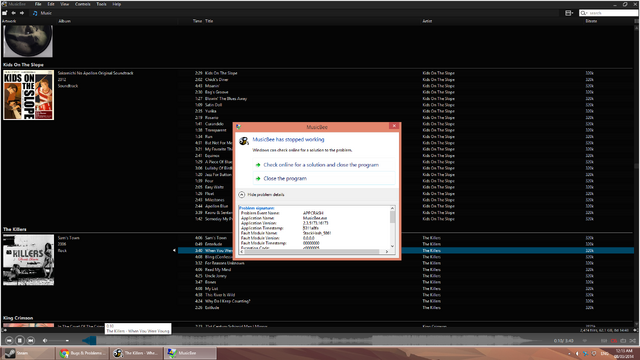The height and width of the screenshot is (360, 640).
Task: Open the Tools menu
Action: click(101, 4)
